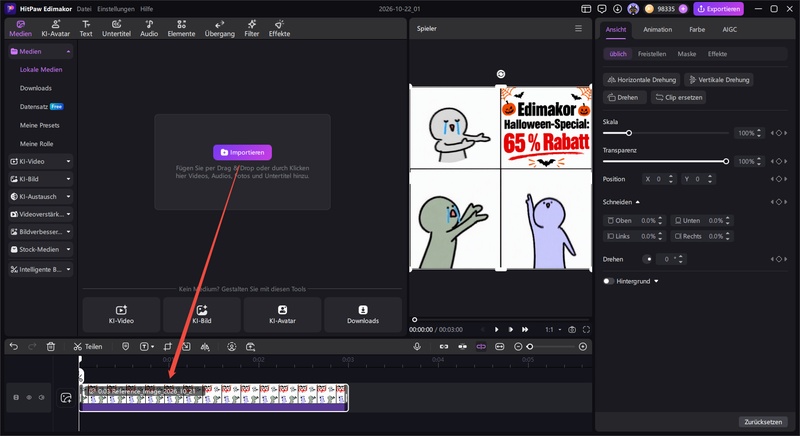Open the 1:1 aspect ratio dropdown

coord(553,329)
